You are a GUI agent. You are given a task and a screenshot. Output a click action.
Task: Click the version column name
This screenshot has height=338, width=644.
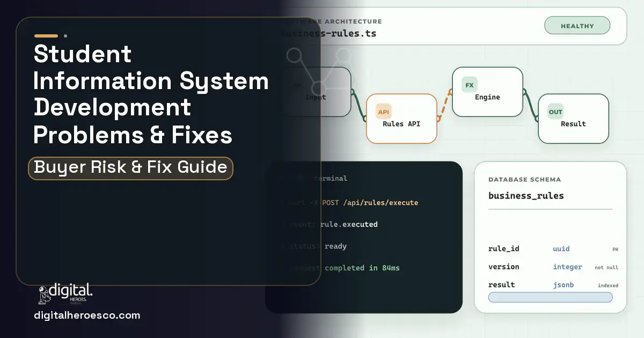coord(503,267)
